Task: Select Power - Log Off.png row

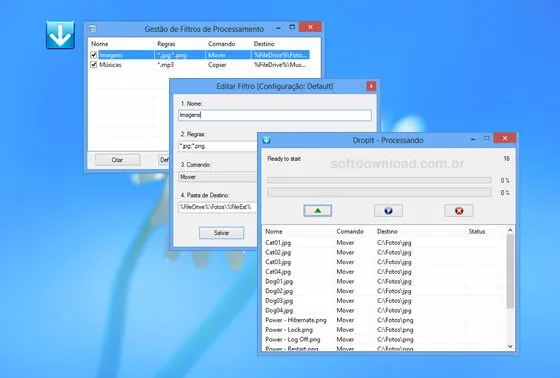Action: [x=292, y=339]
